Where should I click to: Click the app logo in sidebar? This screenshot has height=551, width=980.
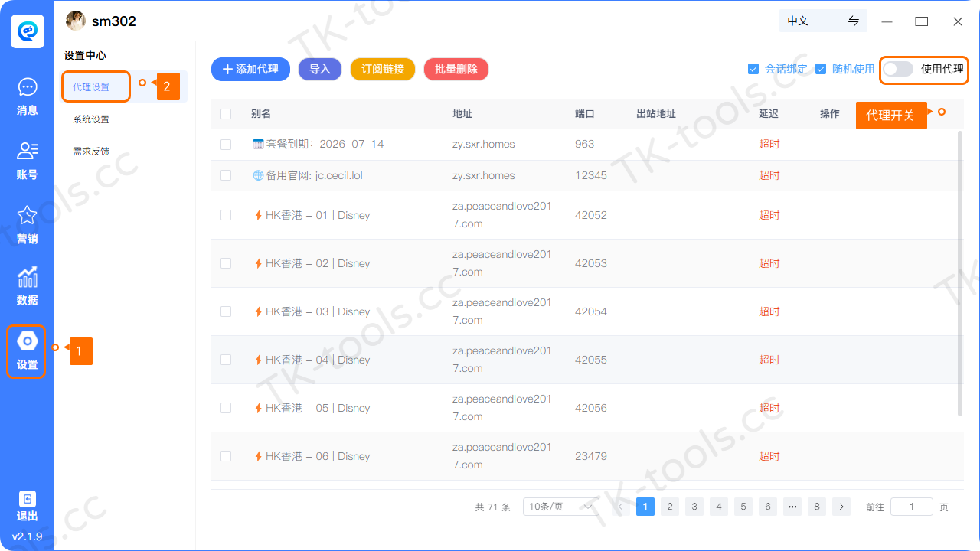click(x=28, y=30)
